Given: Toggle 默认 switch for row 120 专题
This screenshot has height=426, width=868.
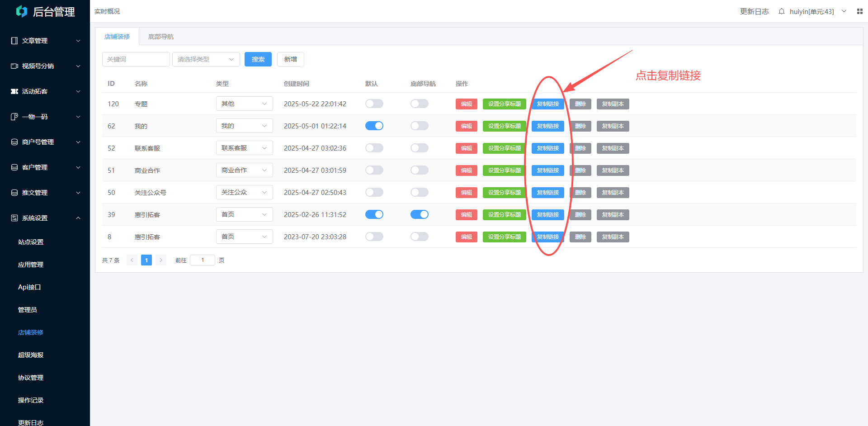Looking at the screenshot, I should pos(374,104).
